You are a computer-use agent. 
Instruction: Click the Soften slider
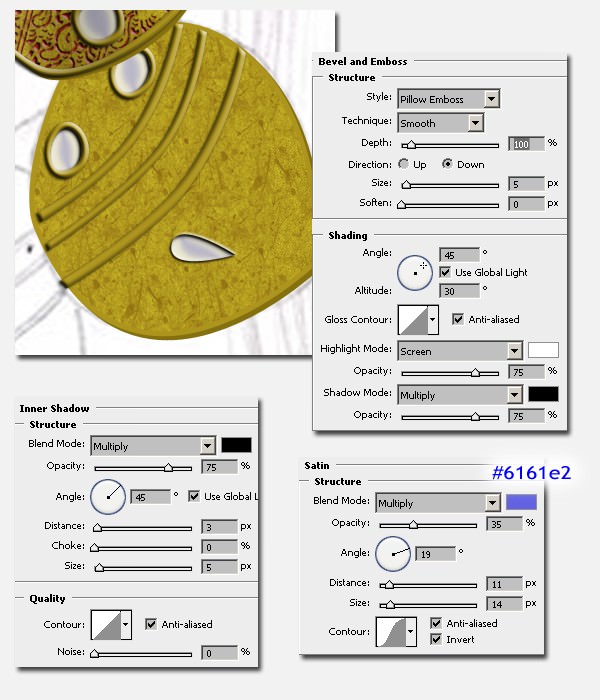coord(448,205)
